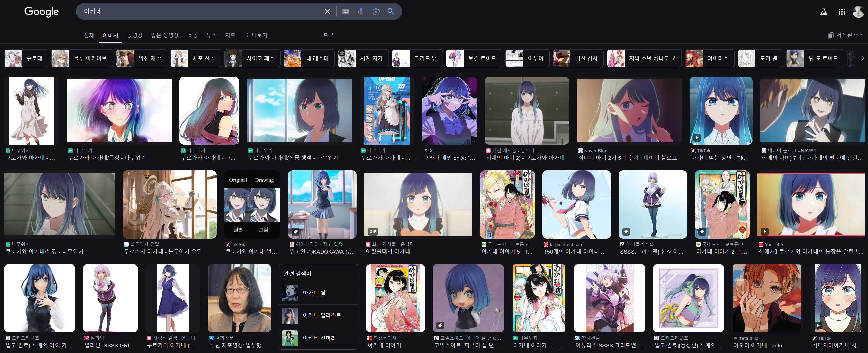This screenshot has height=353, width=868.
Task: Open the Google apps grid
Action: (x=842, y=12)
